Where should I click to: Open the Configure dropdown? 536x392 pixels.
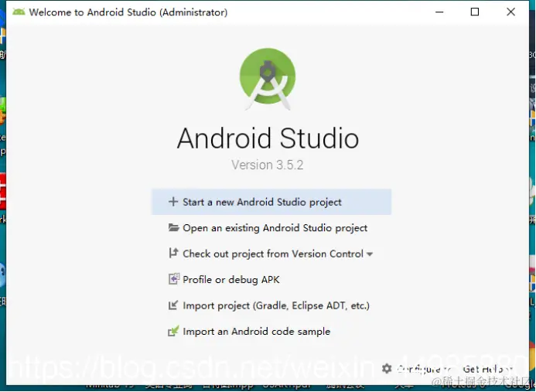pos(423,369)
